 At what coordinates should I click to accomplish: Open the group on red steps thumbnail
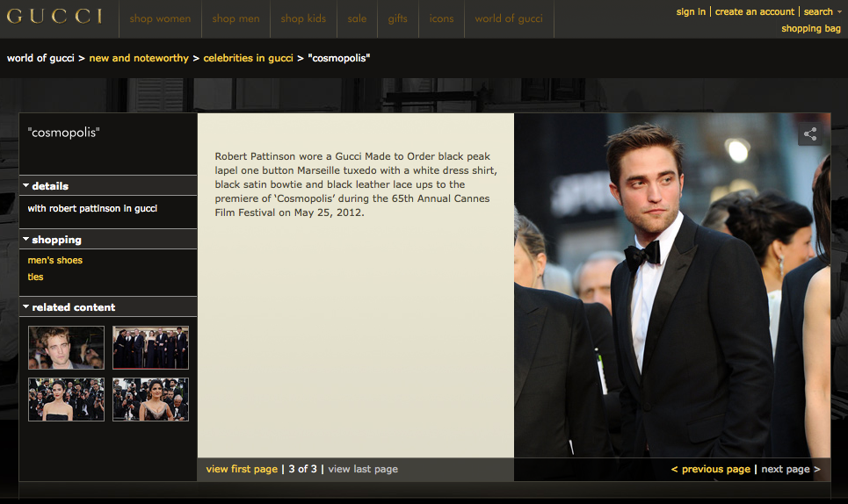[150, 348]
